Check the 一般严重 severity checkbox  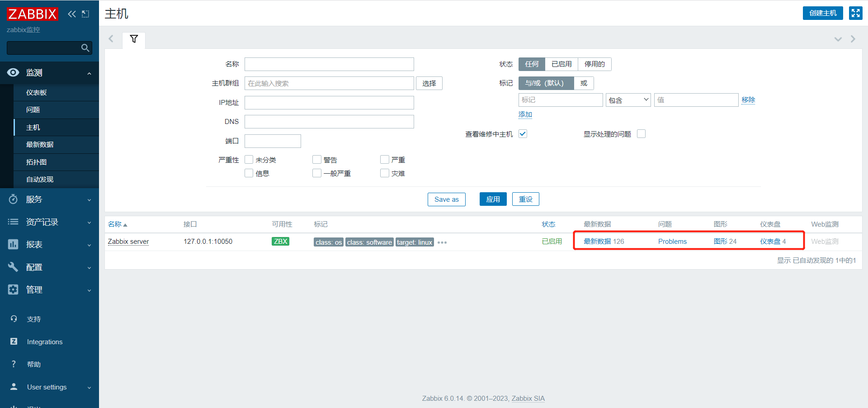coord(317,173)
